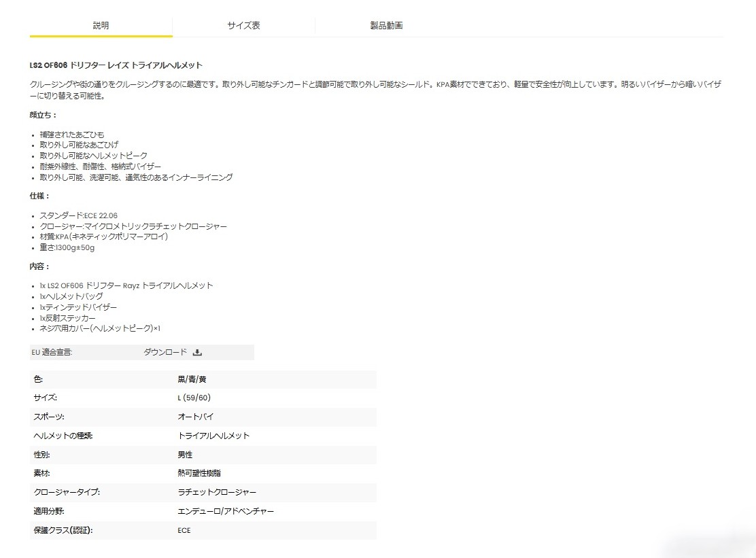Click the 素材: row label
The height and width of the screenshot is (558, 756).
(41, 473)
